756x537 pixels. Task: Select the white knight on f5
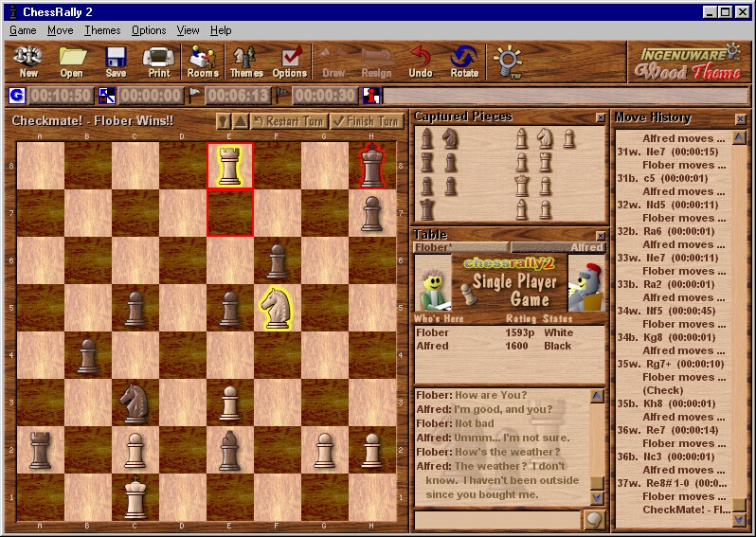click(277, 308)
